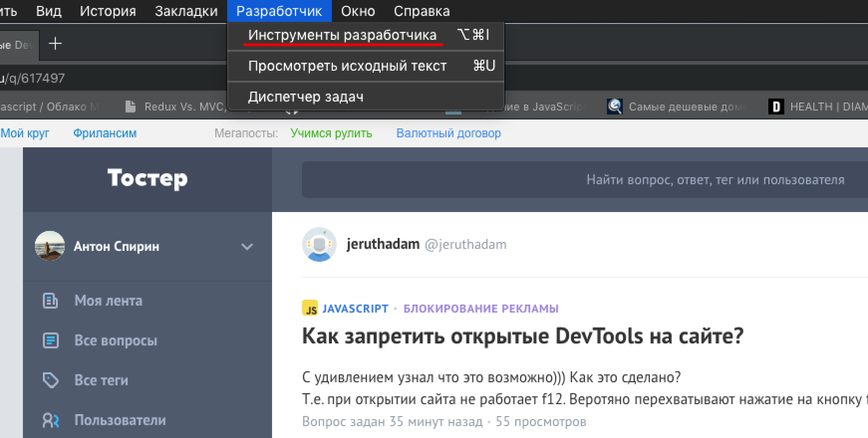Open БЛОКИРОВАНИЕ РЕКЛАМЫ tag
Screen dimensions: 868x438
click(481, 309)
